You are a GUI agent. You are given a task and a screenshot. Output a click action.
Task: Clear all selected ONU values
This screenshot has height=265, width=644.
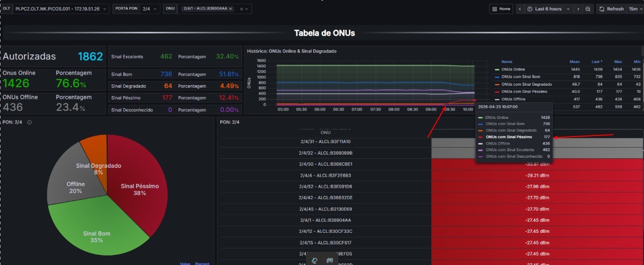pyautogui.click(x=241, y=9)
